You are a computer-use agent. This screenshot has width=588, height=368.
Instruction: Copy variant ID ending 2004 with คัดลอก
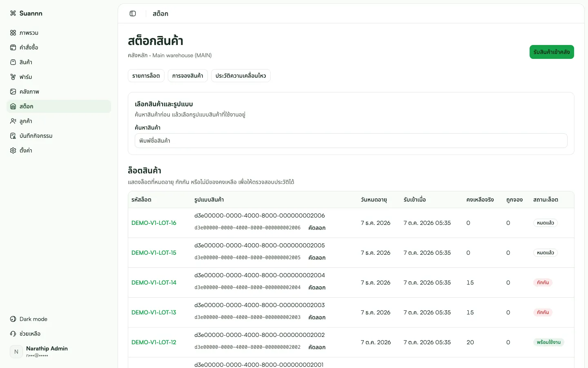pos(317,287)
